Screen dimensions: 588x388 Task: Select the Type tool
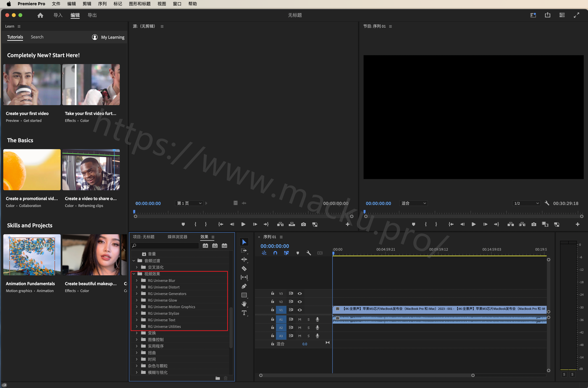[244, 313]
